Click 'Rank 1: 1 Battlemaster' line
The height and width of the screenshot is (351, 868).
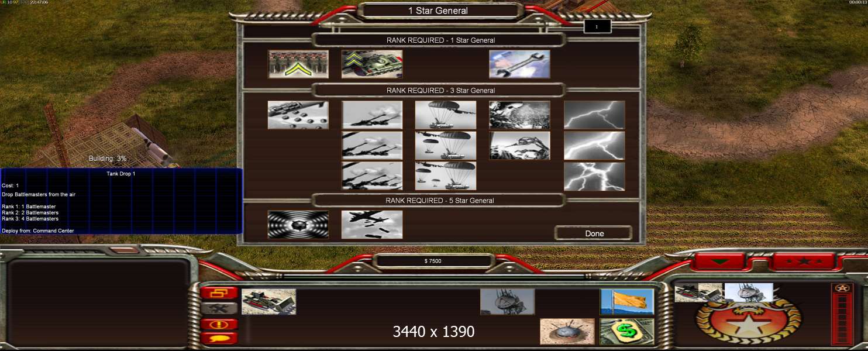coord(29,207)
